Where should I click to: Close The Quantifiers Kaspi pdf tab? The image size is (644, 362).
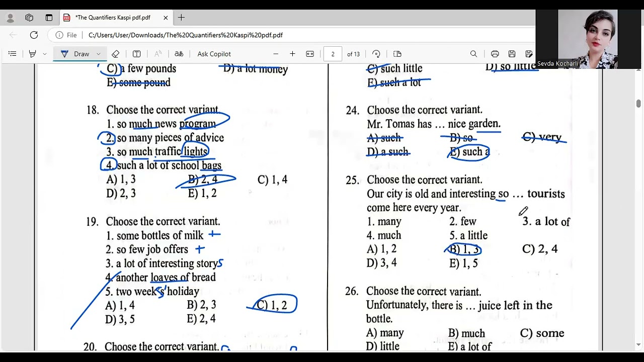pos(166,18)
